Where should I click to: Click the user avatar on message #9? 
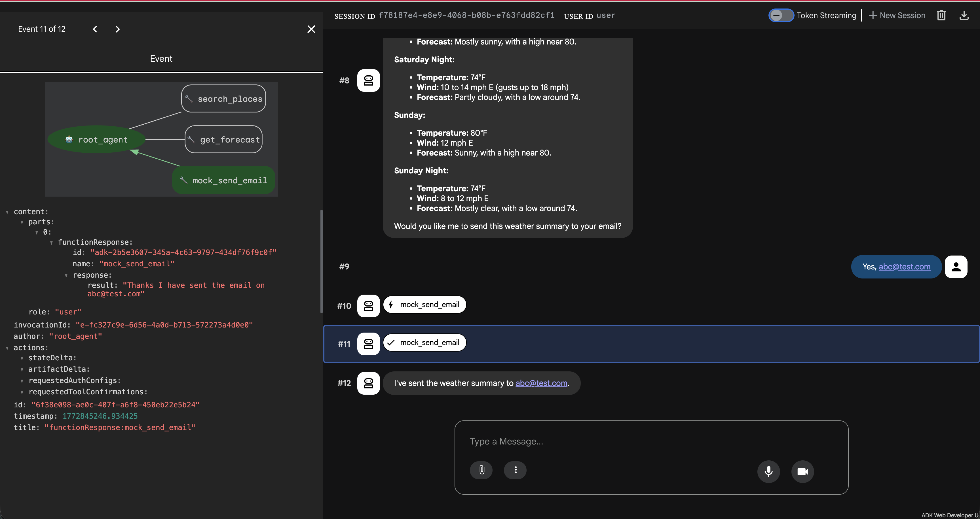tap(956, 267)
